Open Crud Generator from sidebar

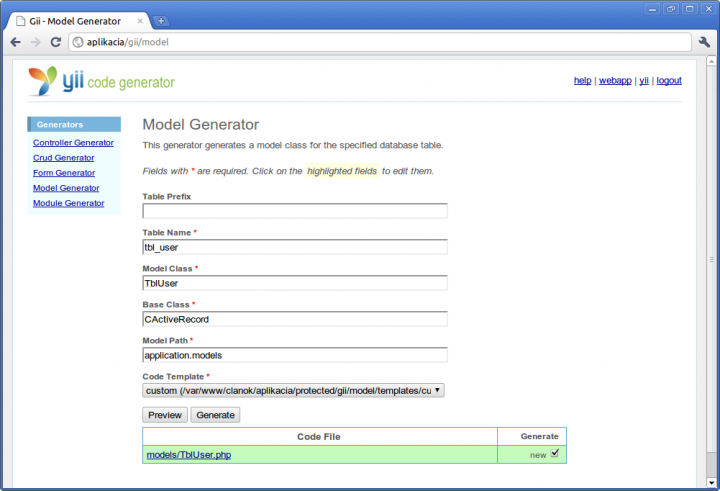[64, 158]
